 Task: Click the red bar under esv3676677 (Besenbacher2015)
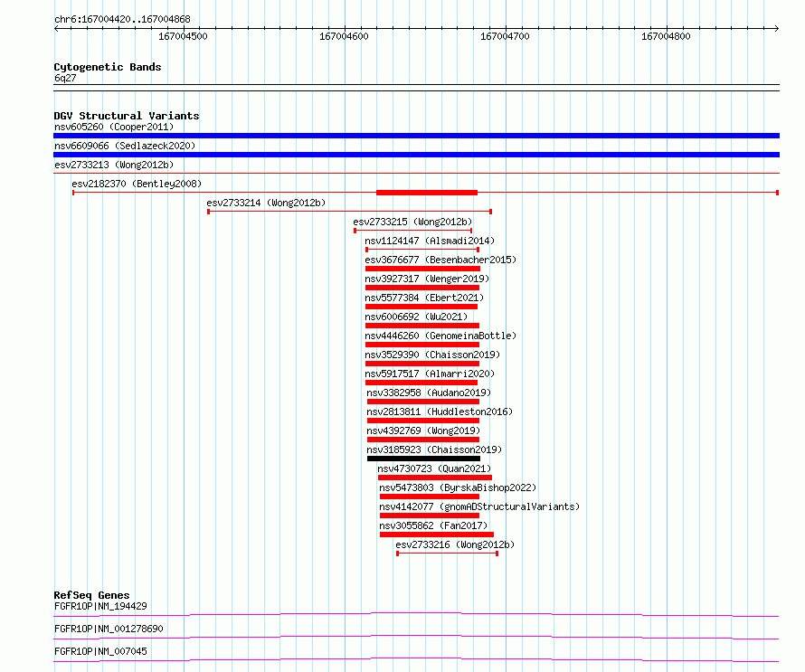pos(422,269)
